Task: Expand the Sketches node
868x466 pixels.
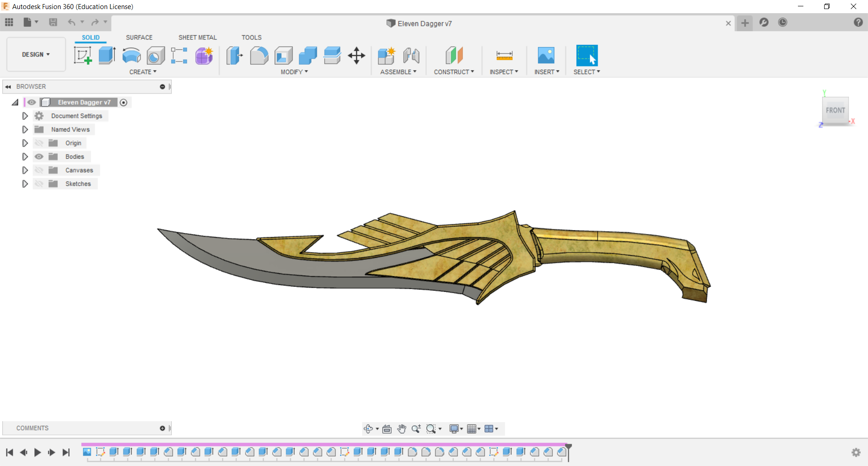Action: (x=25, y=184)
